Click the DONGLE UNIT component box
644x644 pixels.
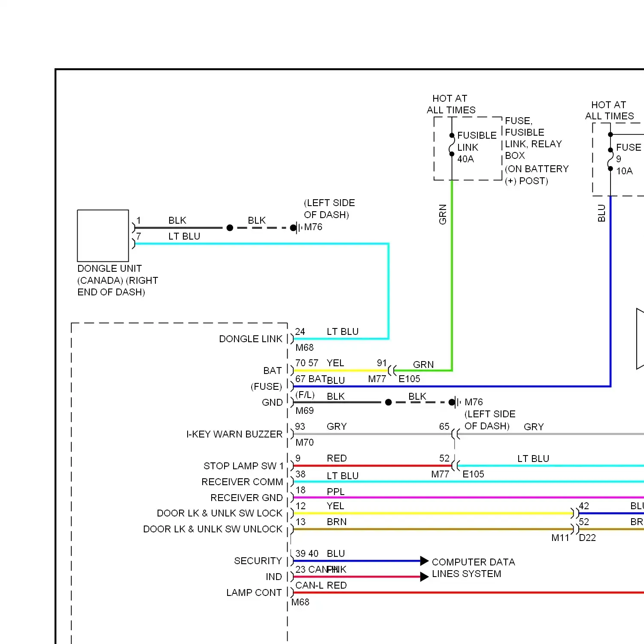pos(103,236)
